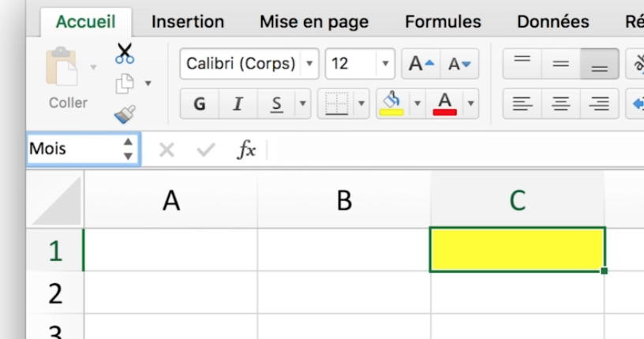Open the Formules ribbon tab
Viewport: 644px width, 339px height.
(x=443, y=21)
